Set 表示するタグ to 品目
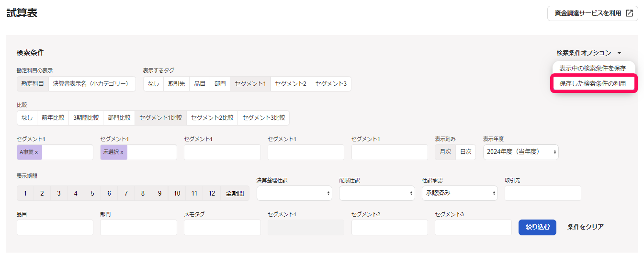 click(200, 84)
